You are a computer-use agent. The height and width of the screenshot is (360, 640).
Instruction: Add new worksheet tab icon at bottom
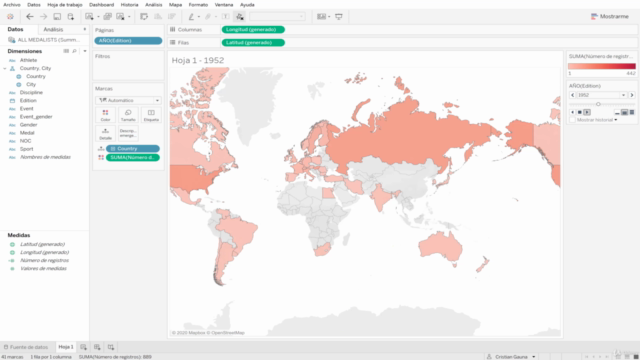83,347
